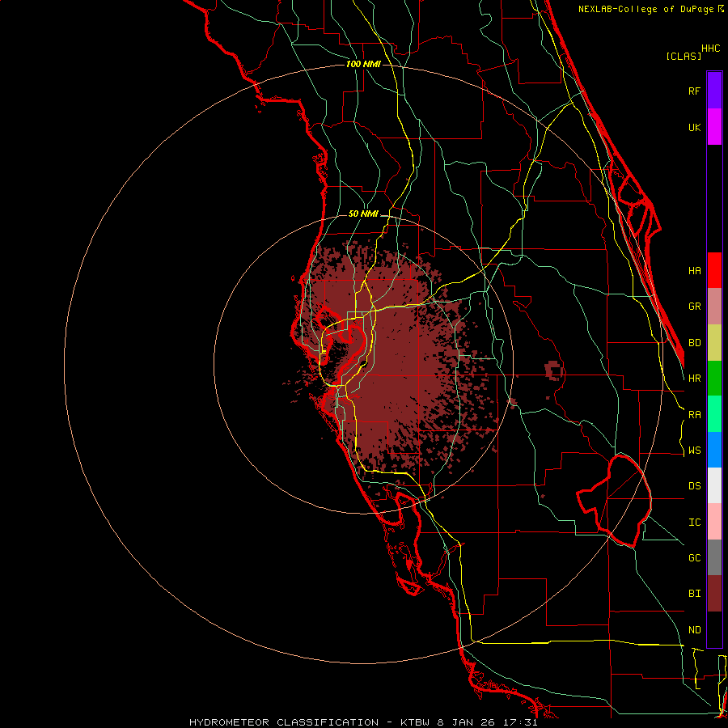The height and width of the screenshot is (728, 728).
Task: Click the DS legend label
Action: pyautogui.click(x=694, y=486)
